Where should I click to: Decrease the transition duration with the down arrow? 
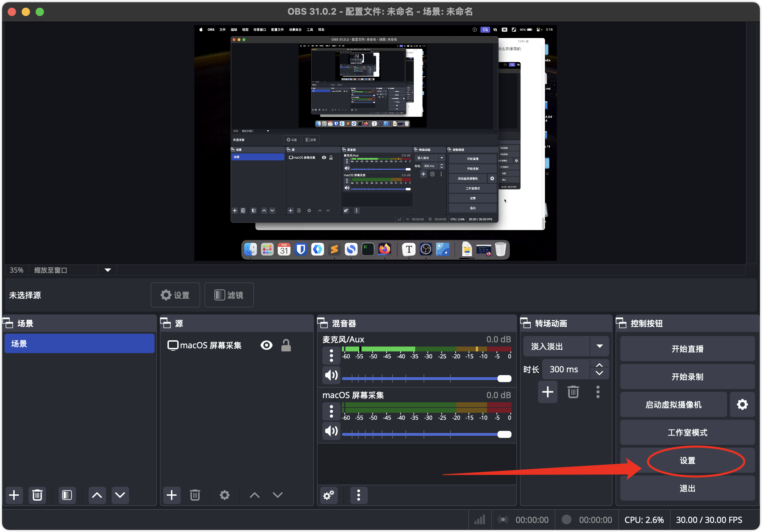[x=599, y=373]
